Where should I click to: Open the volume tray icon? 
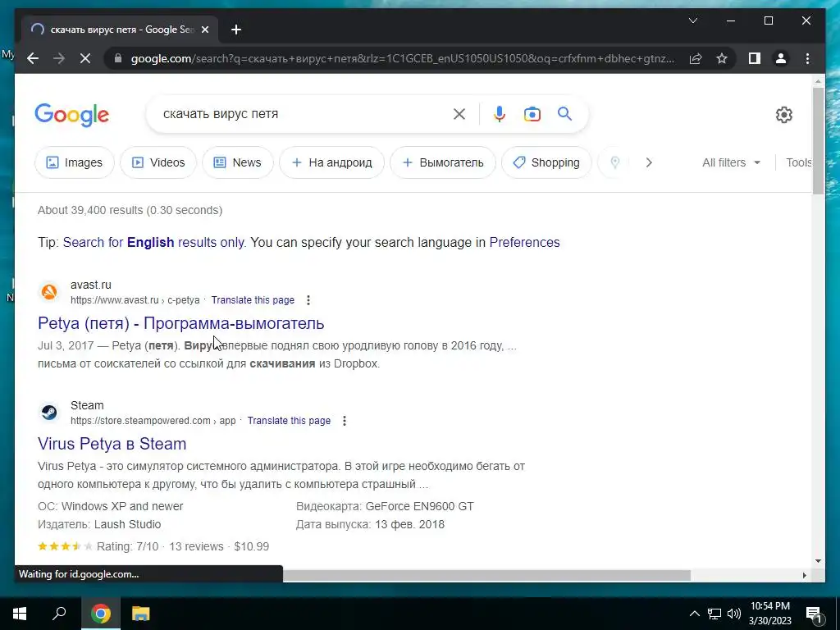coord(734,614)
